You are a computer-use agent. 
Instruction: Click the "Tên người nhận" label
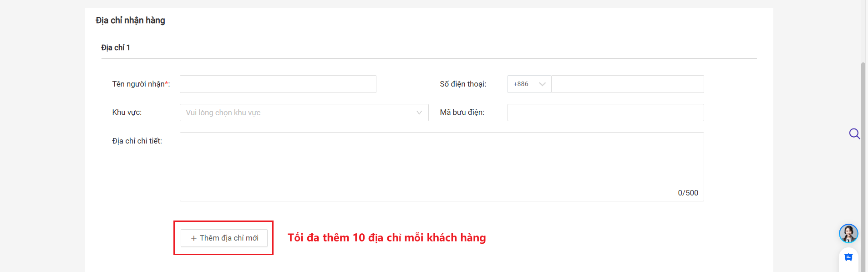pos(138,84)
